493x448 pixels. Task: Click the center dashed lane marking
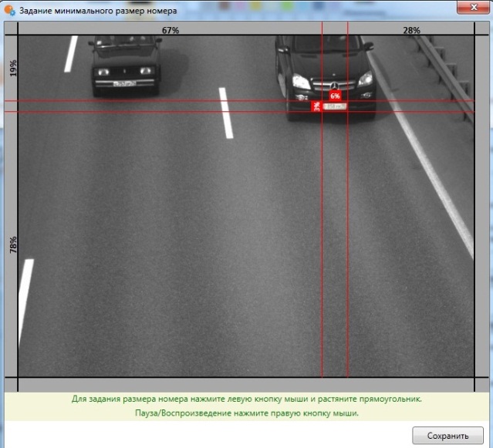pos(226,113)
